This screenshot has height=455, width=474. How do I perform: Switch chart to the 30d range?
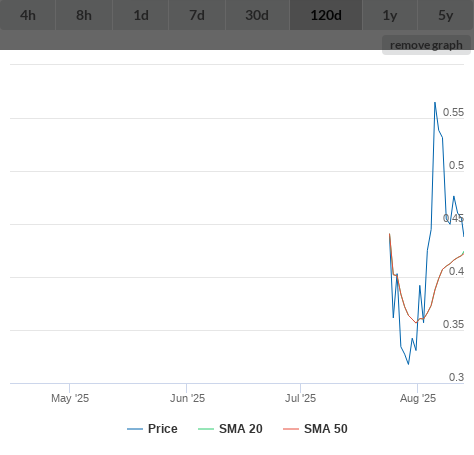pos(257,15)
